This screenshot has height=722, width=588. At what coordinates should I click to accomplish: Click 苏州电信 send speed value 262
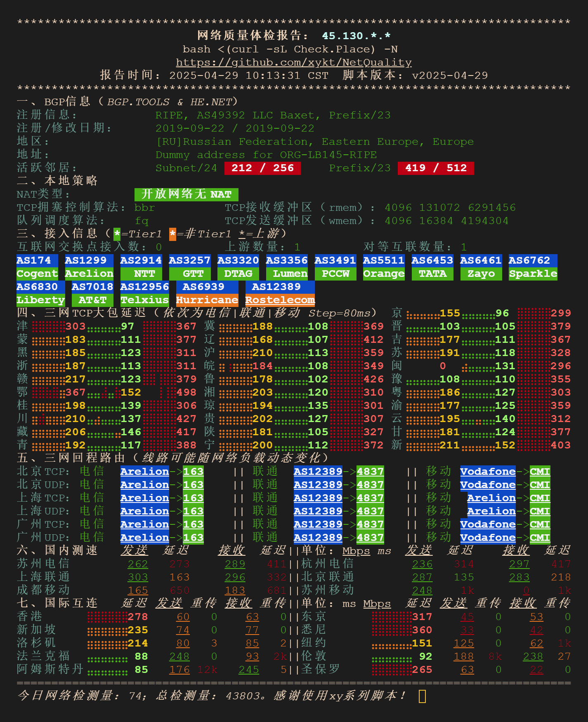pos(138,564)
